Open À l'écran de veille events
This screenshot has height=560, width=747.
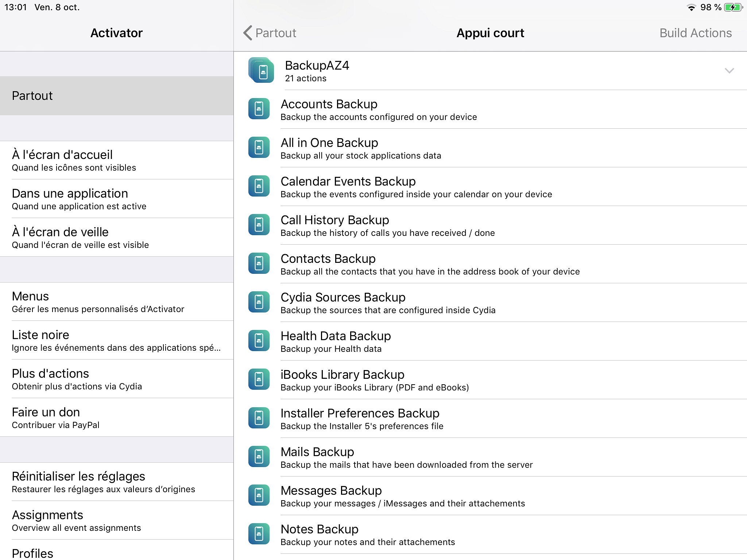point(117,237)
